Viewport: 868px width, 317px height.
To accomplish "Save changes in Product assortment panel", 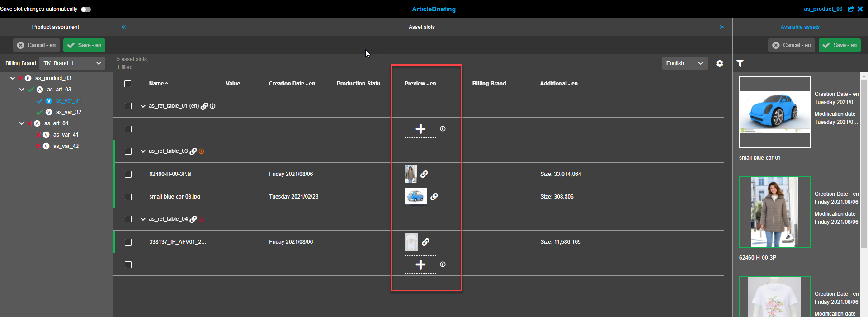I will point(85,45).
